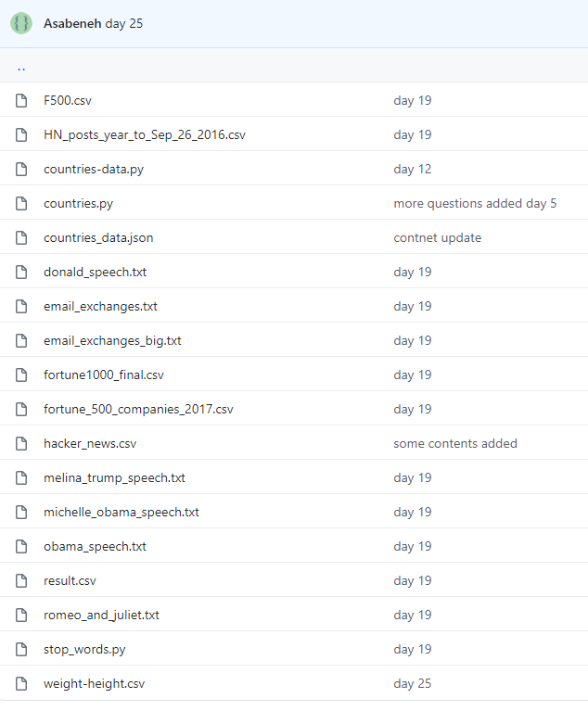
Task: Open the F500.csv file
Action: [x=68, y=100]
